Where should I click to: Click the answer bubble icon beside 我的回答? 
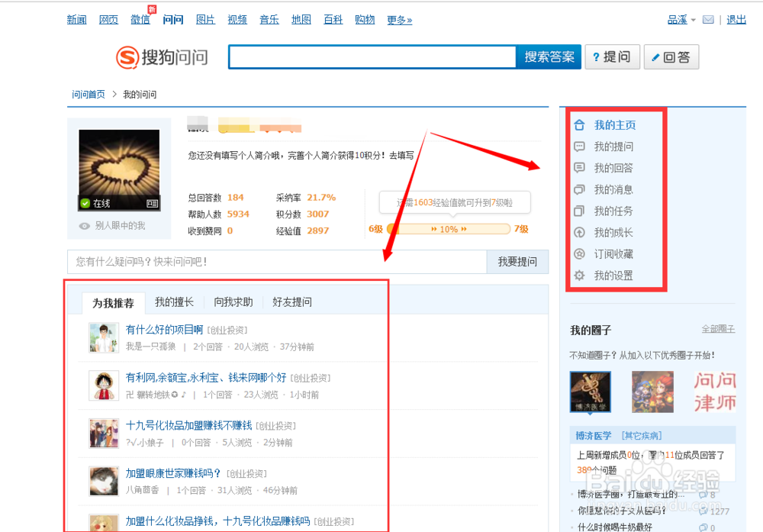pyautogui.click(x=579, y=168)
